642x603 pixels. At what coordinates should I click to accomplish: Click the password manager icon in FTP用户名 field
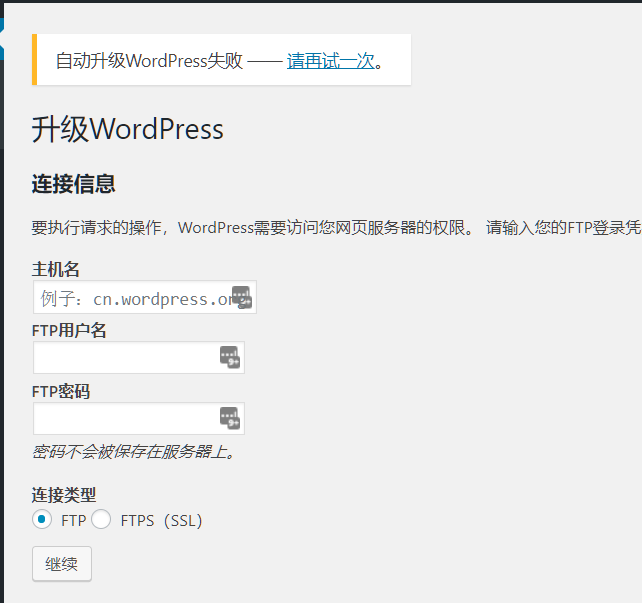click(230, 357)
